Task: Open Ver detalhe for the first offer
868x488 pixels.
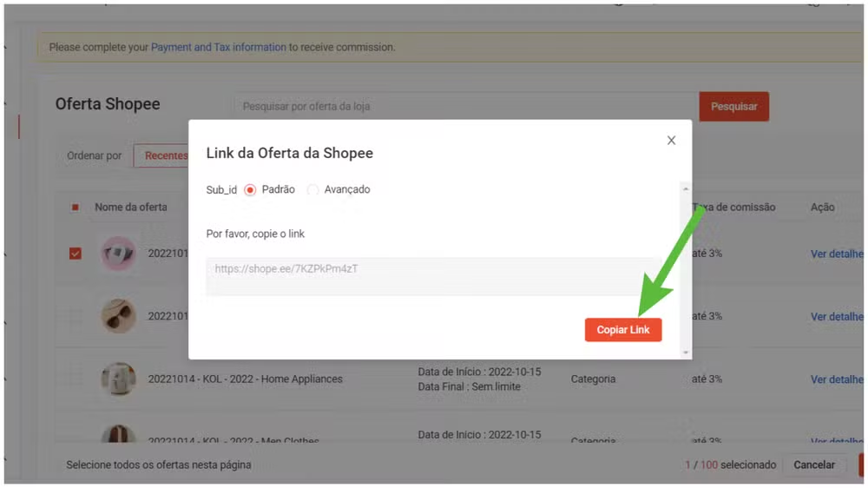Action: [837, 254]
